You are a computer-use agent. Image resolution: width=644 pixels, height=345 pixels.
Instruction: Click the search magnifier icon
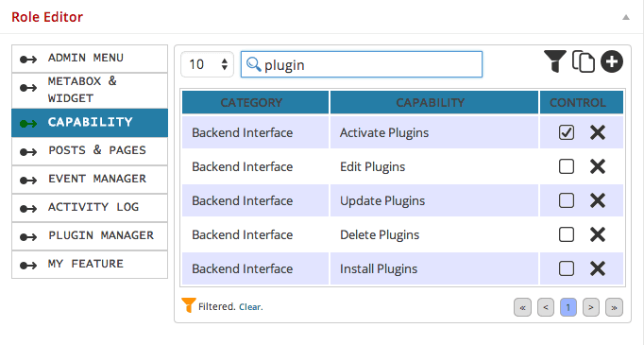253,64
